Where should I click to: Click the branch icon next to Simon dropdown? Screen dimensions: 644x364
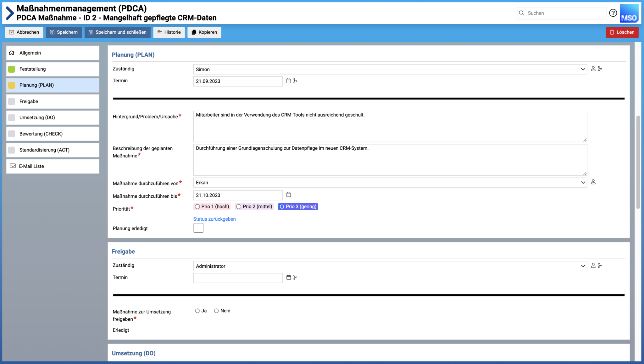[600, 69]
